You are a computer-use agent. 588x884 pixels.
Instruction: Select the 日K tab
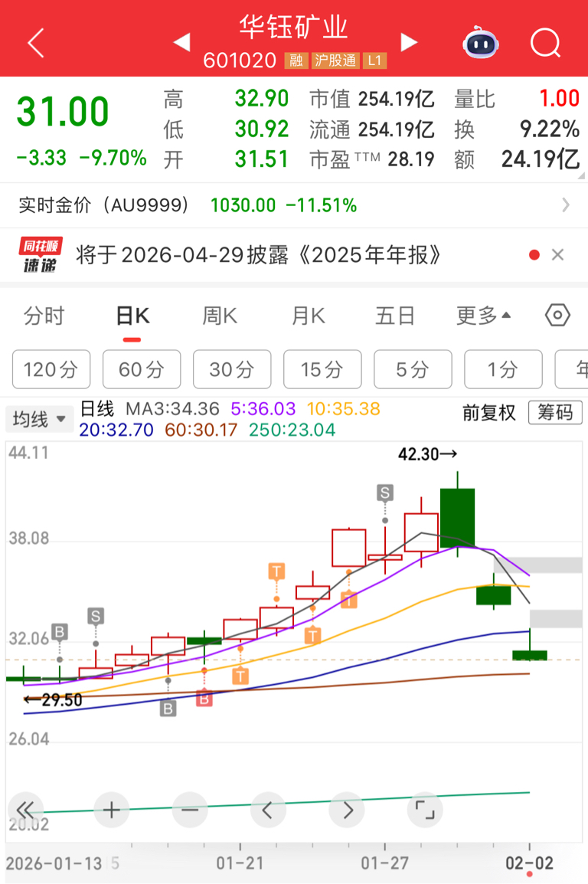pyautogui.click(x=132, y=316)
